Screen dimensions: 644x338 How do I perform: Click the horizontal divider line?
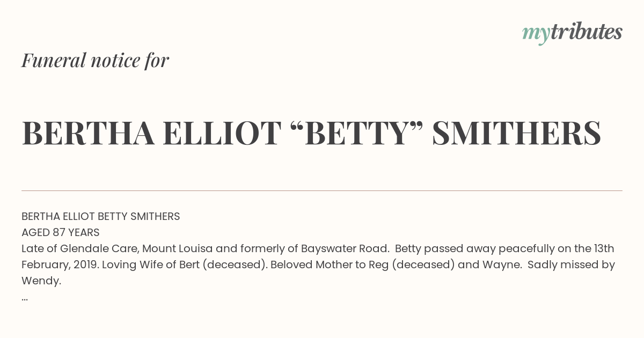point(322,190)
